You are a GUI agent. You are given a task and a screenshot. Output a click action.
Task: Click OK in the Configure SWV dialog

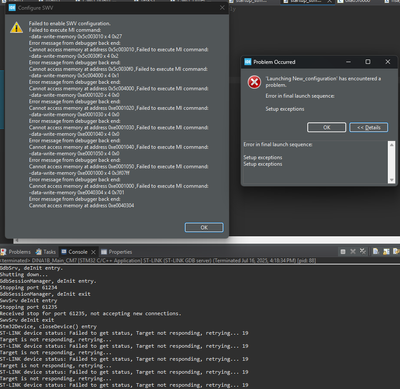tap(204, 227)
